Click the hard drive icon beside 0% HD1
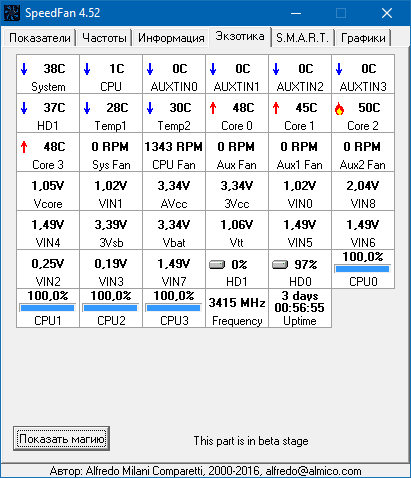Image resolution: width=411 pixels, height=478 pixels. [217, 265]
